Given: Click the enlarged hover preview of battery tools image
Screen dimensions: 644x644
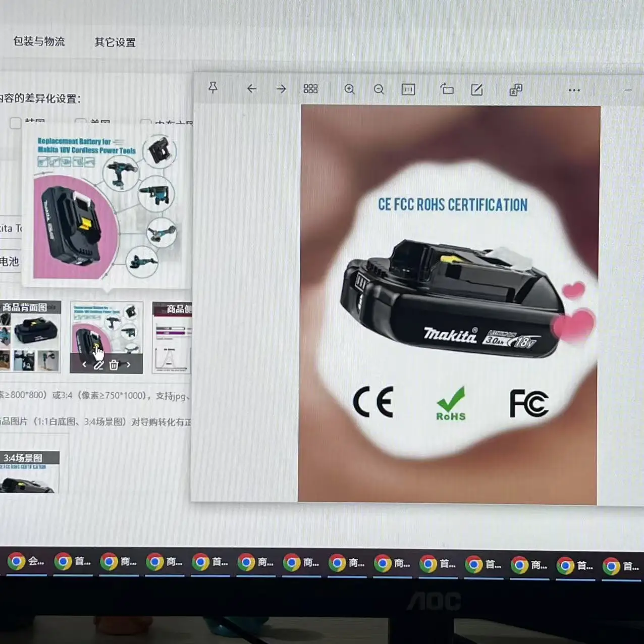Looking at the screenshot, I should (105, 206).
